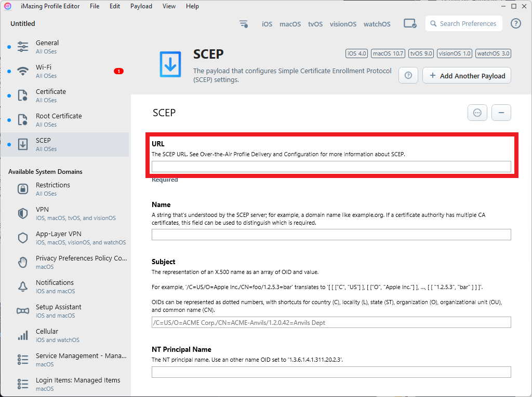Click the Untitled profile title
The width and height of the screenshot is (532, 397).
pos(23,23)
